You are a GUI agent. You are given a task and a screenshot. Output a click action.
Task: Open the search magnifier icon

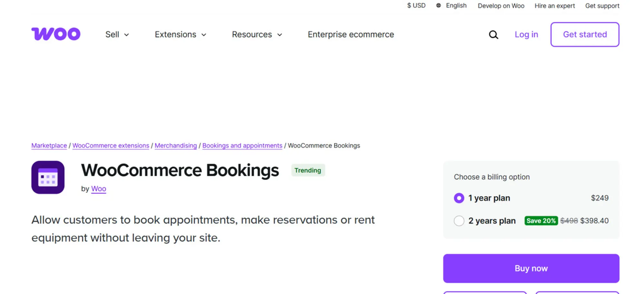tap(493, 34)
